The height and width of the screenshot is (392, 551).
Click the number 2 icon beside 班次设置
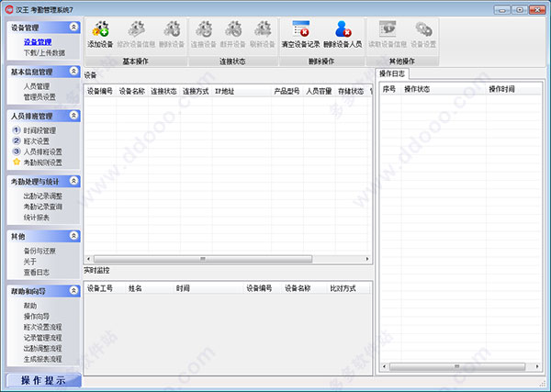coord(17,140)
